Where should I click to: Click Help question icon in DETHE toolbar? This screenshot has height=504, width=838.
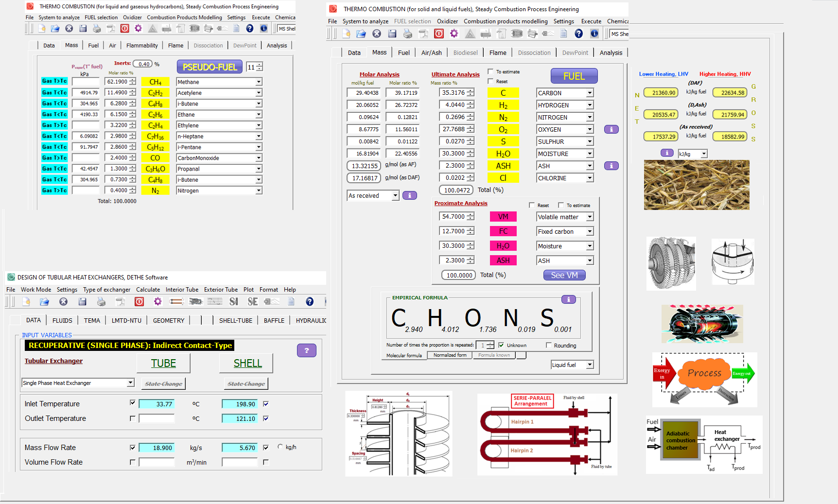[310, 302]
